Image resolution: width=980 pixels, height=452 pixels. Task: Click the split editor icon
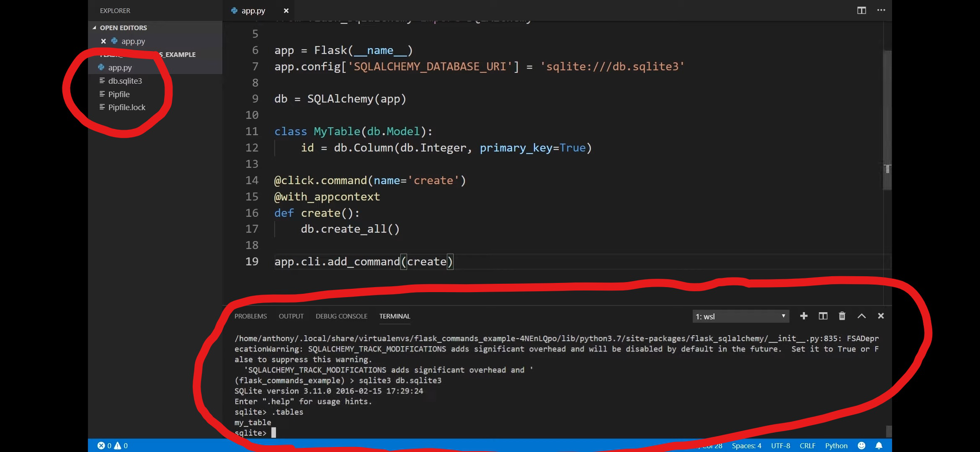861,10
